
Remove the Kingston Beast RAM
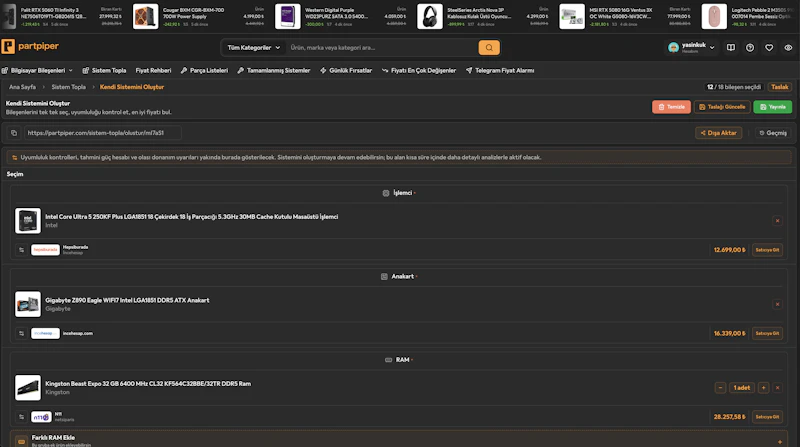[777, 388]
